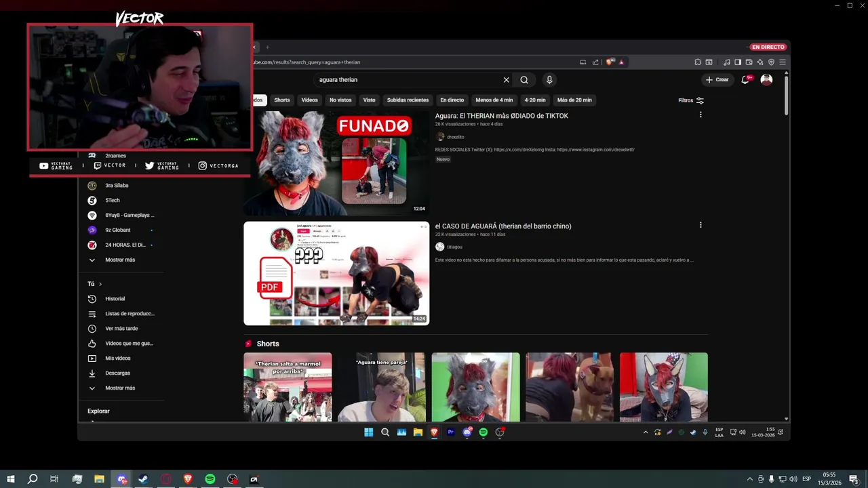Open the 24 HORAS subscription channel
The width and height of the screenshot is (868, 488).
(x=121, y=245)
